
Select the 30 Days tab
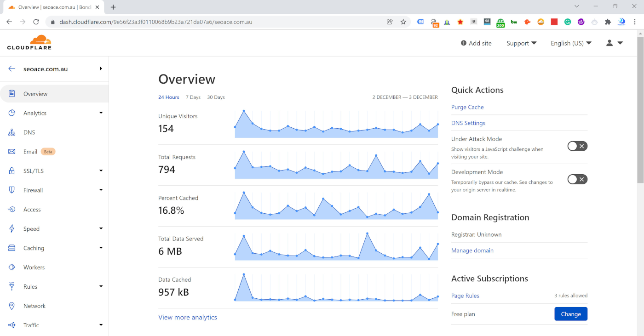point(216,97)
